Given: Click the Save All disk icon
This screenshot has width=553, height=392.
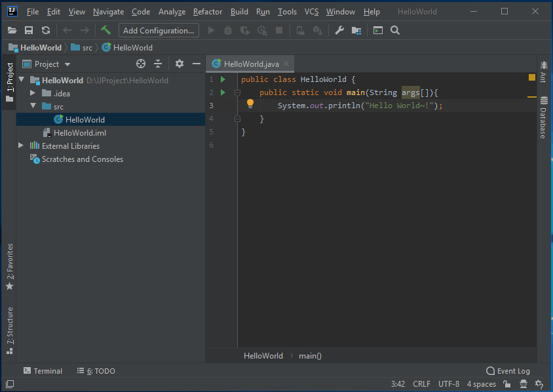Looking at the screenshot, I should [x=29, y=30].
